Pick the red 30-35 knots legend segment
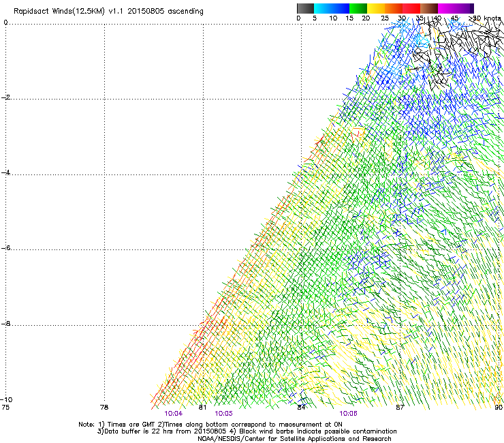504x443 pixels. click(x=411, y=8)
